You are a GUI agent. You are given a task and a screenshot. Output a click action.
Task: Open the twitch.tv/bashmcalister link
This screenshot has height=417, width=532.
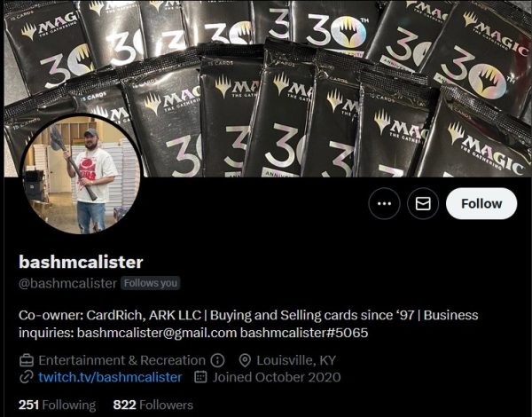point(110,377)
